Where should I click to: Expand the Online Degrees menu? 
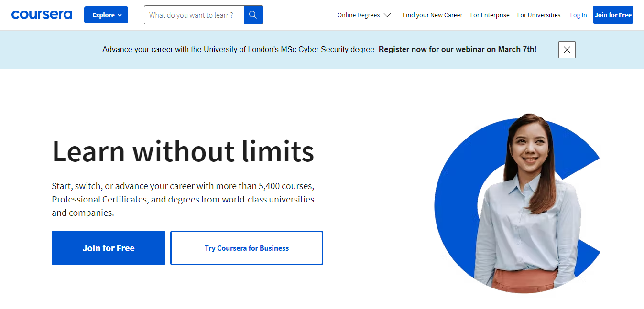[x=364, y=15]
